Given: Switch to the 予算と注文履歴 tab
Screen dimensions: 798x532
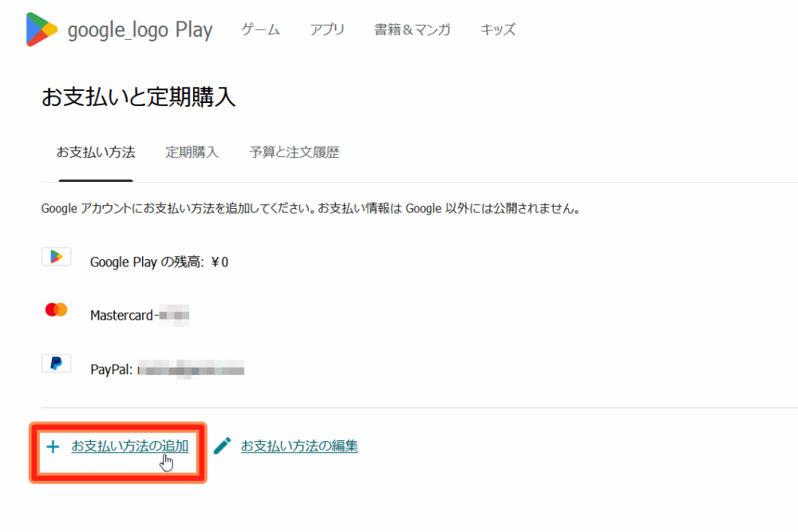Looking at the screenshot, I should pos(294,152).
